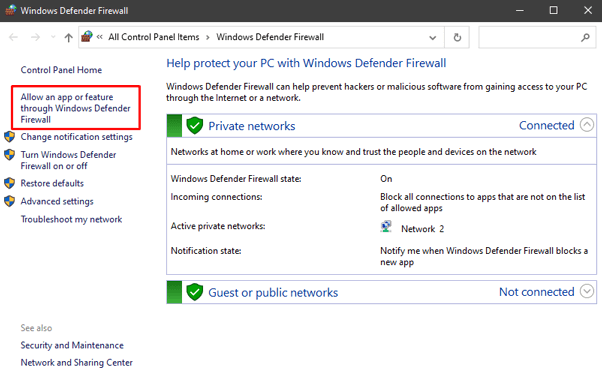The image size is (602, 381).
Task: Click the Back navigation arrow
Action: [13, 37]
